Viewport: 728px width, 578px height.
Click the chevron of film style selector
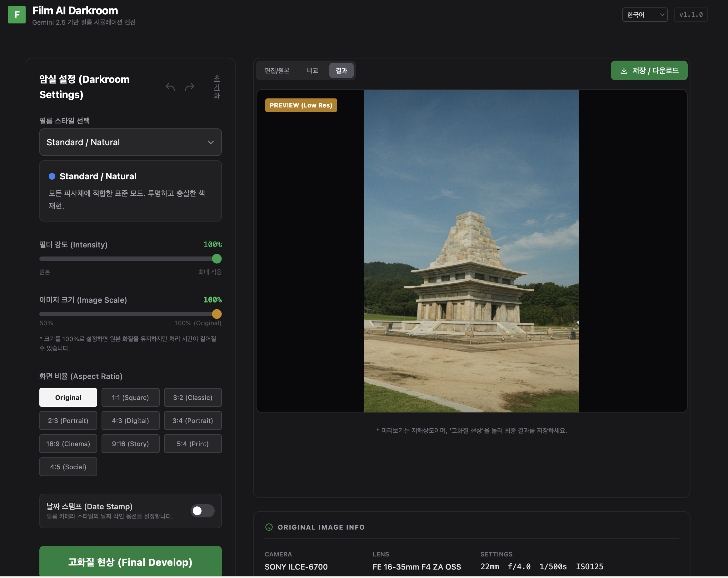click(211, 142)
